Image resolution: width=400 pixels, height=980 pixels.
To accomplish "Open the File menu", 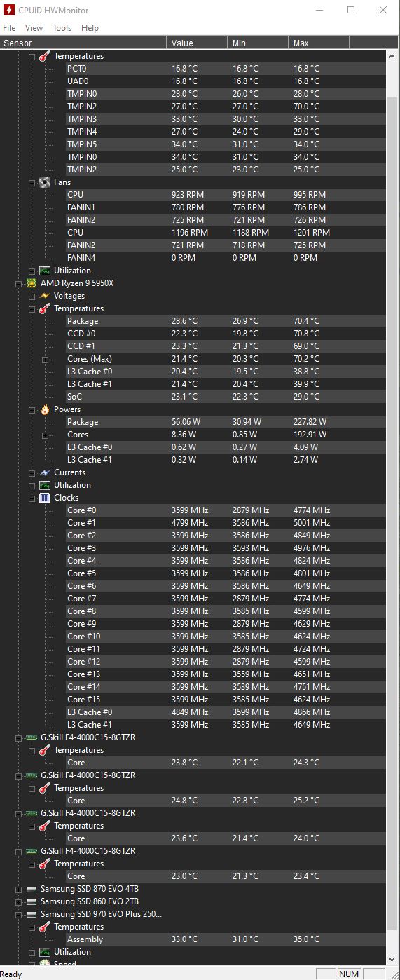I will tap(9, 28).
